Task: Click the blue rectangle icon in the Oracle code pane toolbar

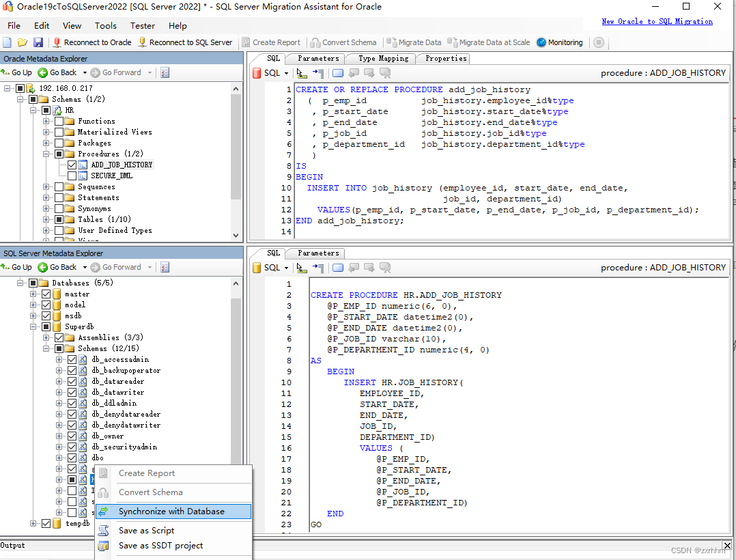Action: [x=338, y=73]
